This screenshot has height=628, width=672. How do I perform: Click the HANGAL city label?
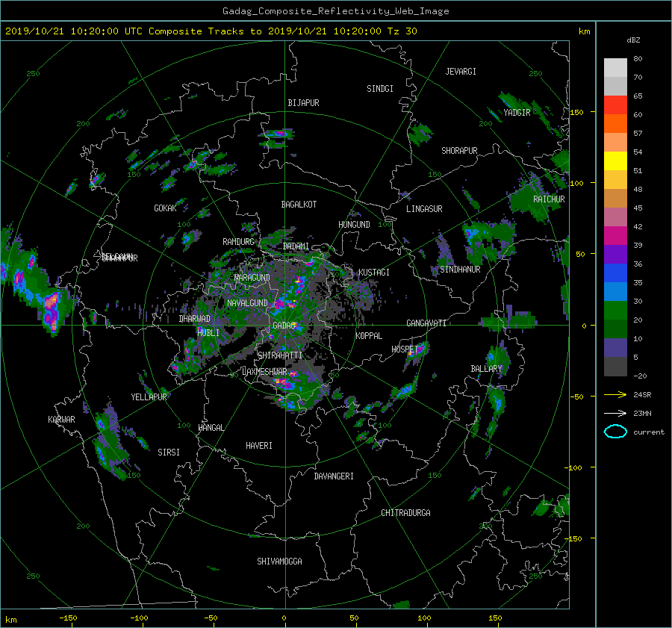click(x=211, y=428)
